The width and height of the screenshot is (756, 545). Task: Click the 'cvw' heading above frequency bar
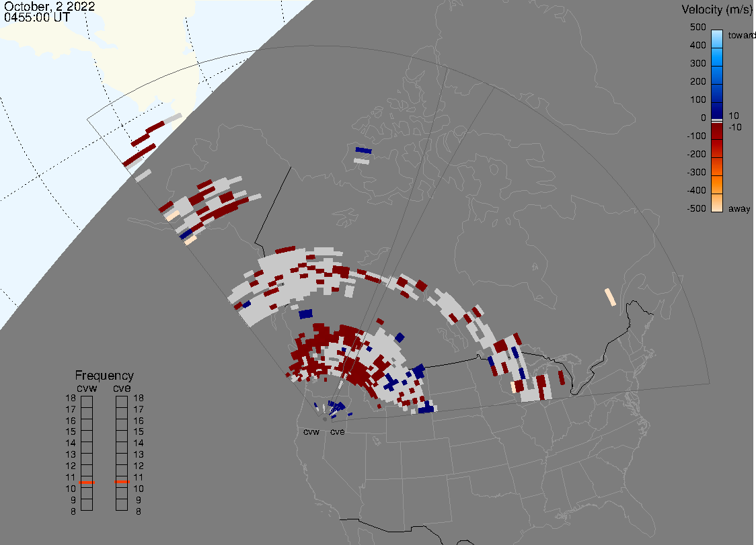pyautogui.click(x=87, y=388)
